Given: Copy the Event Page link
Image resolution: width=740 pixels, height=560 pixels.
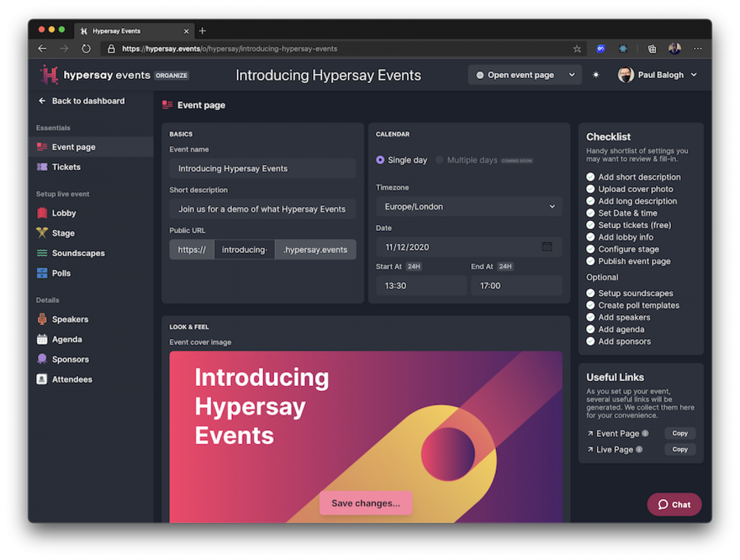Looking at the screenshot, I should (x=679, y=433).
